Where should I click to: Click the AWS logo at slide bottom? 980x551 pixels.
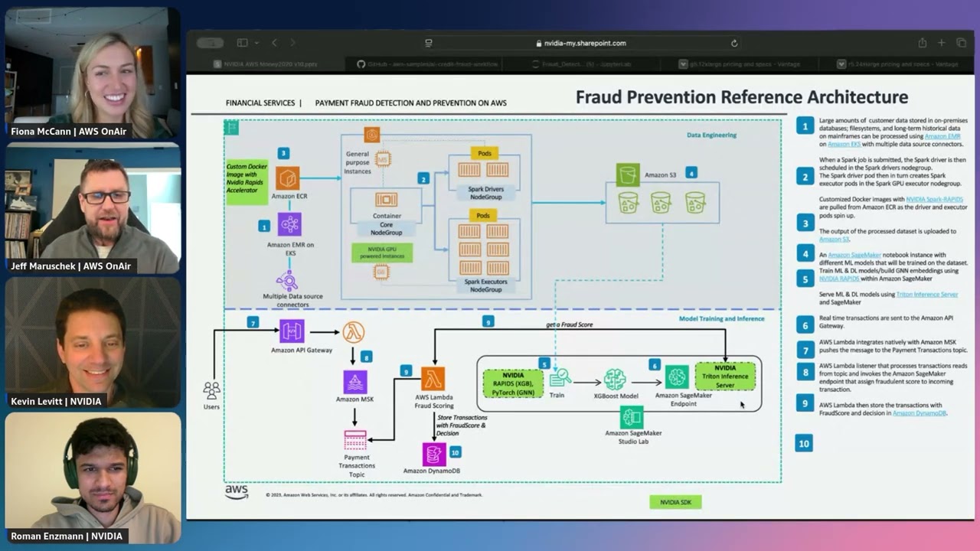pyautogui.click(x=237, y=492)
